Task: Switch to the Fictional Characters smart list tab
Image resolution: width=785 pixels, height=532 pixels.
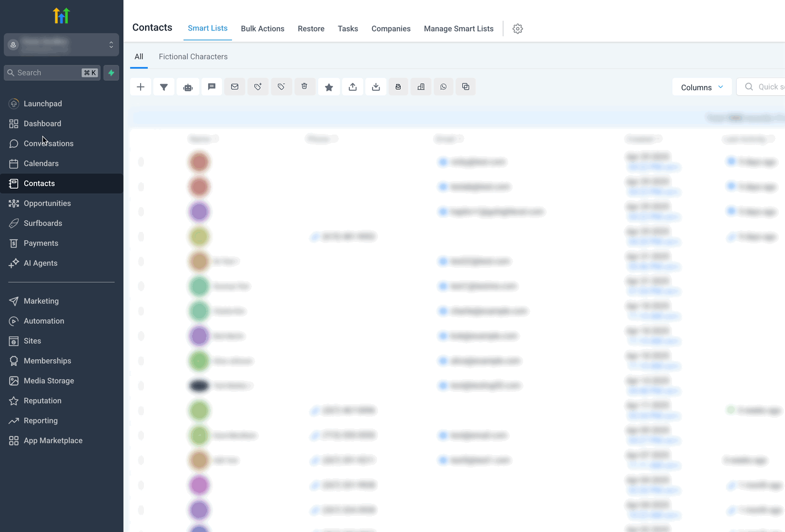Action: pos(193,56)
